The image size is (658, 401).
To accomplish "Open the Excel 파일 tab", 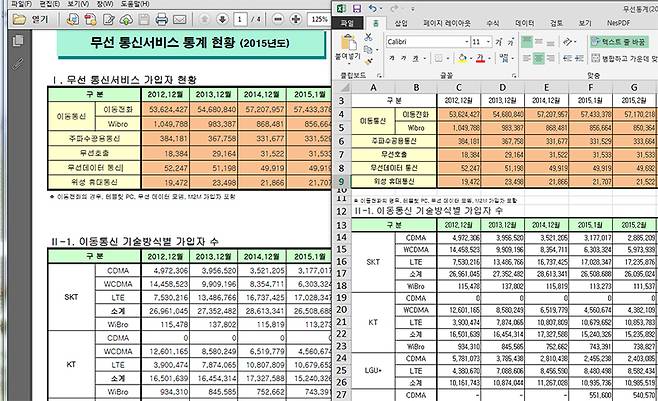I will (x=347, y=23).
